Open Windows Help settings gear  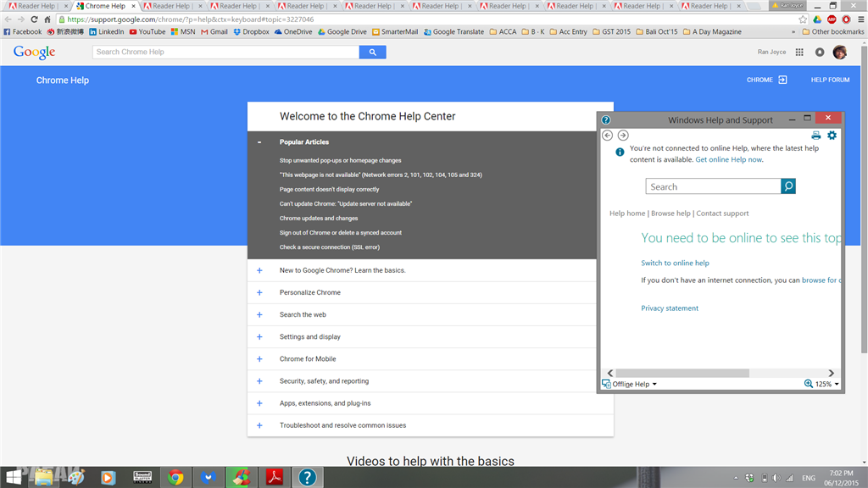tap(832, 135)
